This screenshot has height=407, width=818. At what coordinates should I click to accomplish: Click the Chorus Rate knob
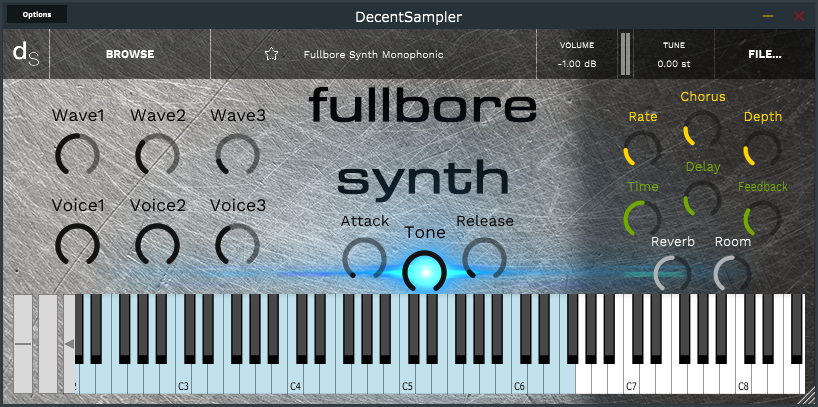click(643, 149)
